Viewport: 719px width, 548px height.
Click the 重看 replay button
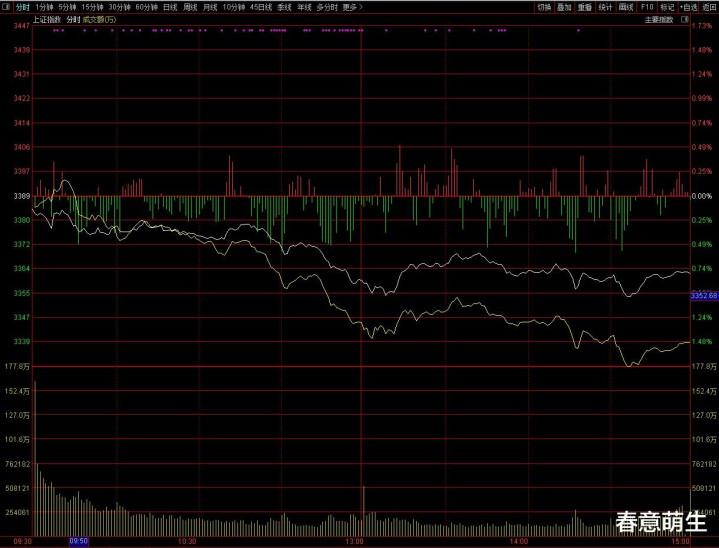coord(585,7)
